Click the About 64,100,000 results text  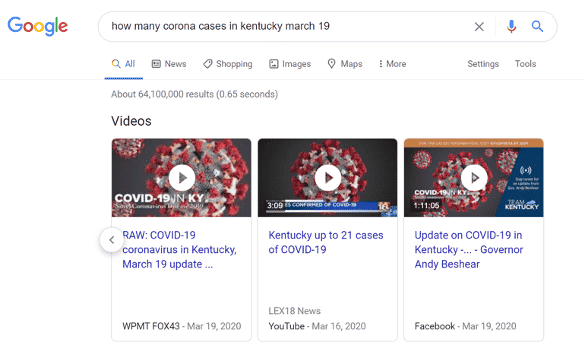pyautogui.click(x=194, y=94)
